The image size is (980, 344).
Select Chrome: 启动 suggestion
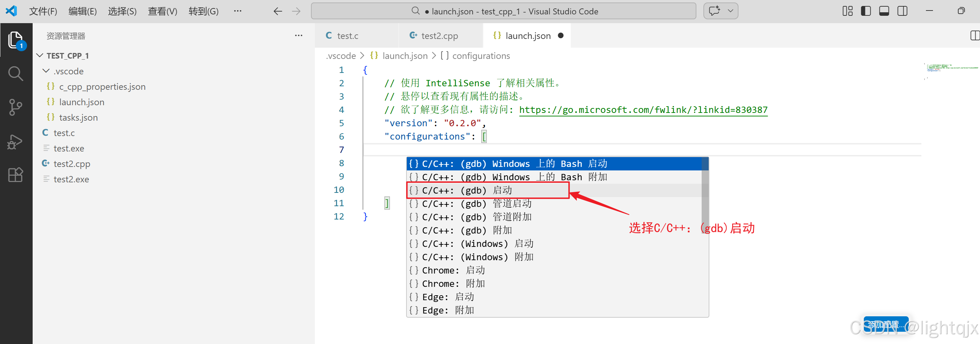coord(554,270)
